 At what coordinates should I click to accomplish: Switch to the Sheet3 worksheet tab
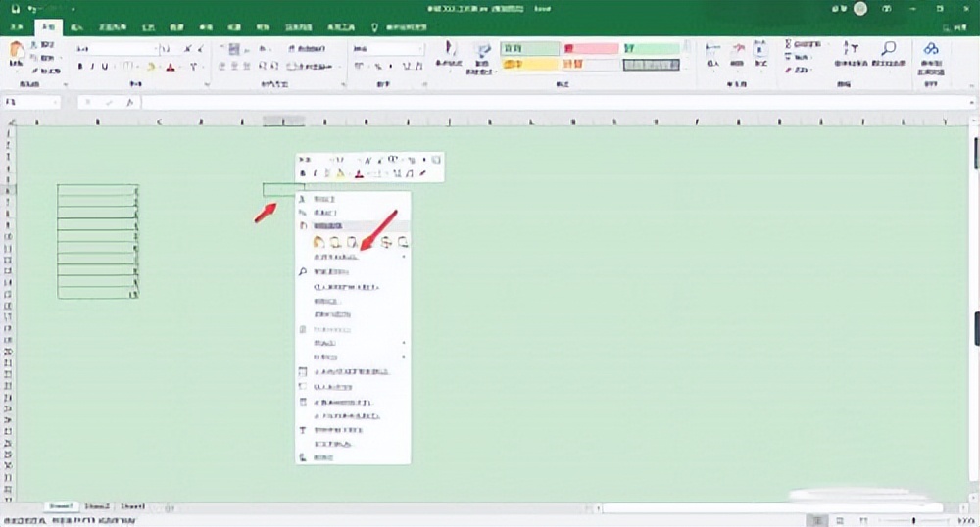coord(132,506)
